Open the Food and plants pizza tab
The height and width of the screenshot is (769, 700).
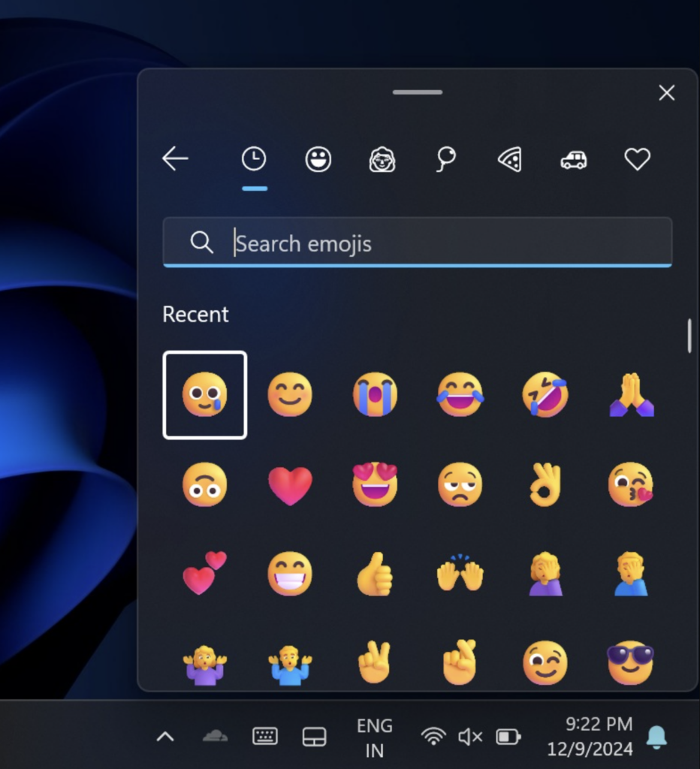coord(510,159)
